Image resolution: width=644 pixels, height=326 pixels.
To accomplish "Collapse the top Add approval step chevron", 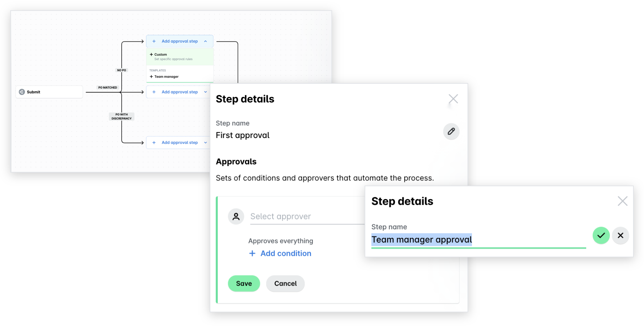I will [x=206, y=41].
